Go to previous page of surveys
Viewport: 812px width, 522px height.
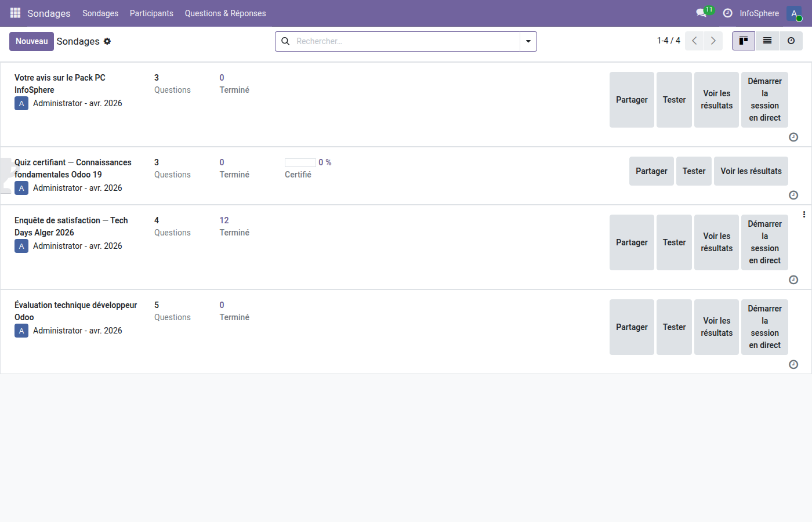694,41
